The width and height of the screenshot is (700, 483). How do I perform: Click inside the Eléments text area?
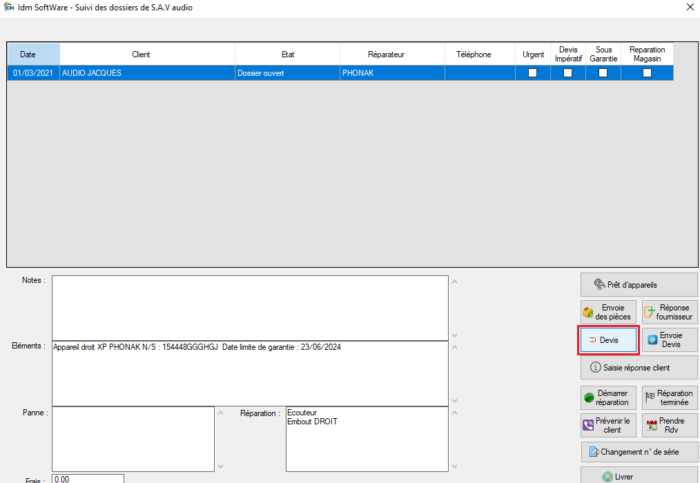pos(250,374)
